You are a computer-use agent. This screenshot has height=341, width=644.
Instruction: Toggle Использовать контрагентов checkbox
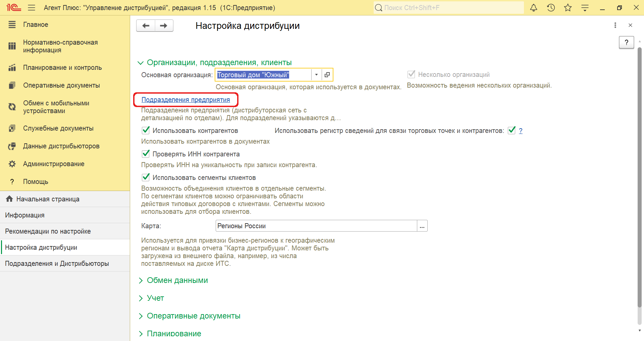coord(146,130)
